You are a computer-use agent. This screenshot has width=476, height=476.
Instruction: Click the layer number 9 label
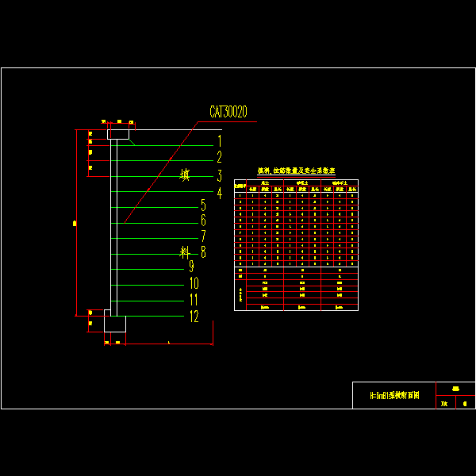pos(191,266)
